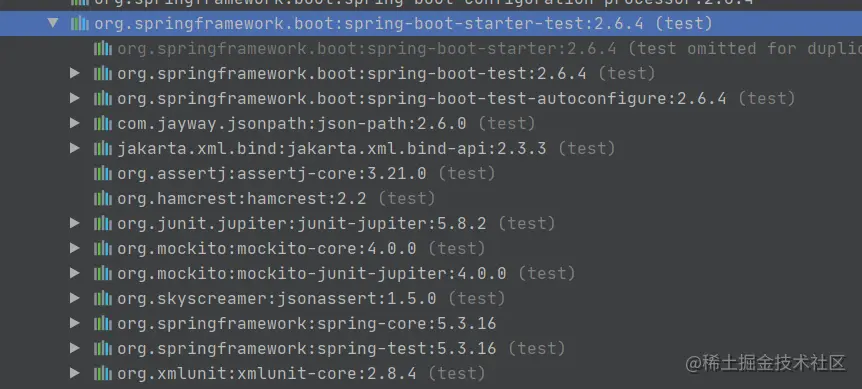Expand the spring-boot-test-autoconfigure node
Viewport: 862px width, 389px height.
(75, 98)
